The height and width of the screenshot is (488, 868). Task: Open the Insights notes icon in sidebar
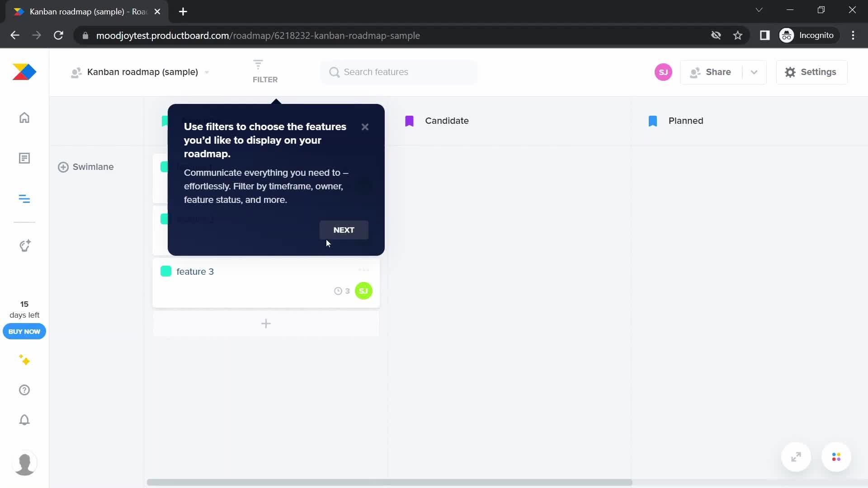(24, 158)
